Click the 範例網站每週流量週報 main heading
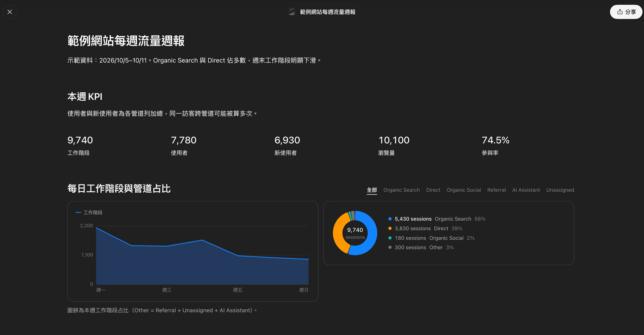The image size is (644, 335). tap(126, 41)
